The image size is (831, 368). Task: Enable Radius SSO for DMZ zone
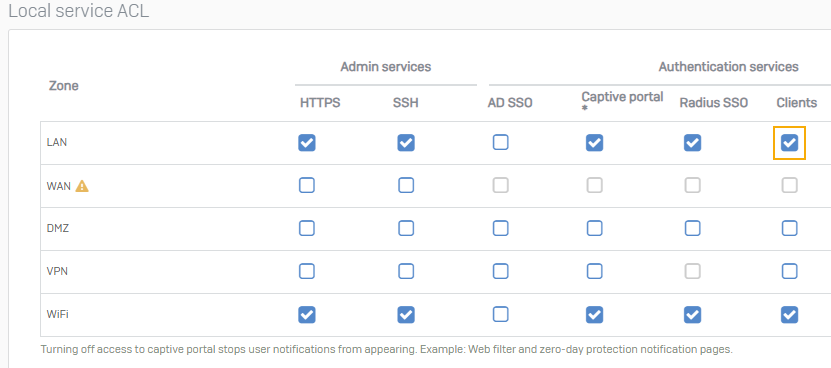(x=693, y=229)
